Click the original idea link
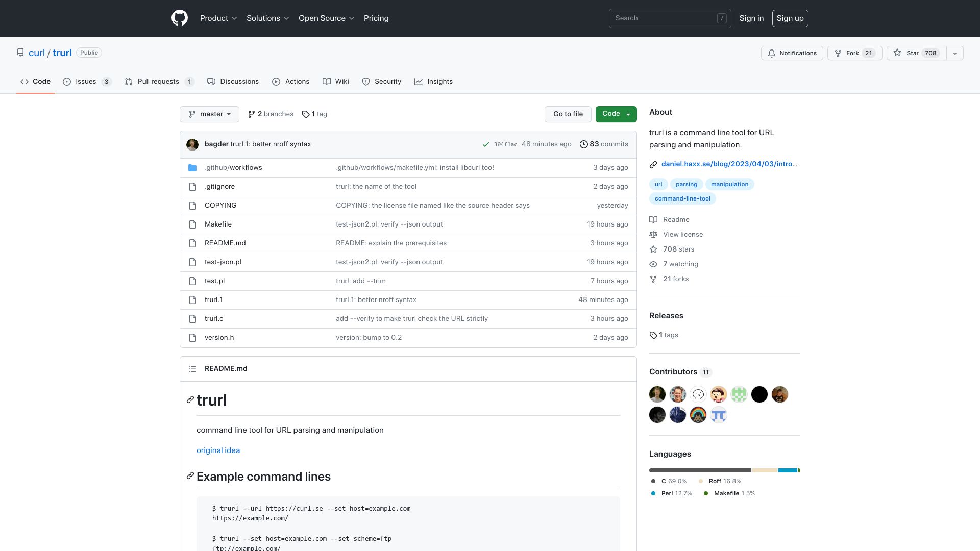Image resolution: width=980 pixels, height=551 pixels. (x=218, y=450)
